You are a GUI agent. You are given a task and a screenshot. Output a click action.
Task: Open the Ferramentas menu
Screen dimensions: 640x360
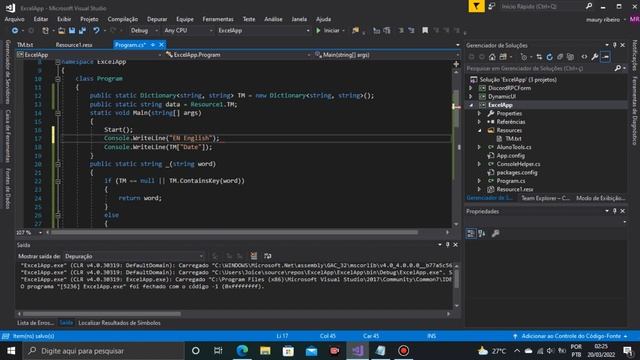tap(218, 19)
